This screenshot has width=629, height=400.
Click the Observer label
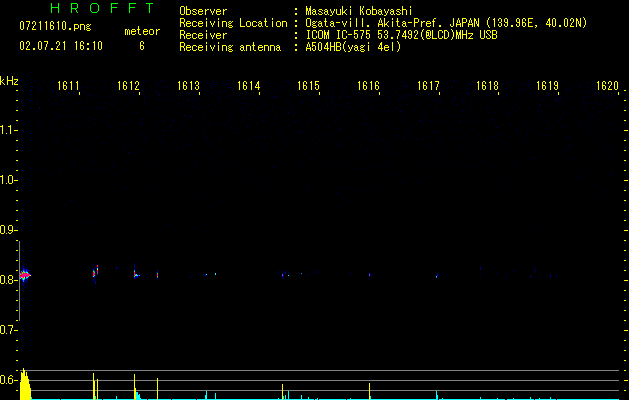(x=203, y=11)
